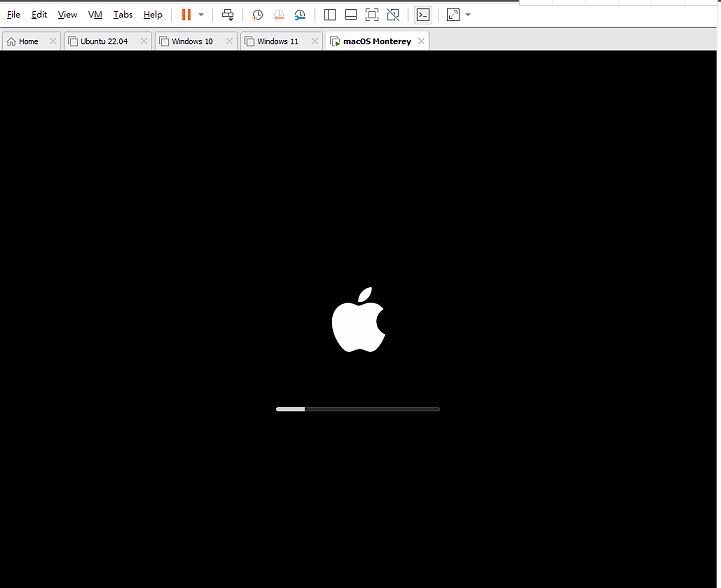Send Ctrl+Alt+Del to the guest
The width and height of the screenshot is (721, 588).
coord(228,15)
